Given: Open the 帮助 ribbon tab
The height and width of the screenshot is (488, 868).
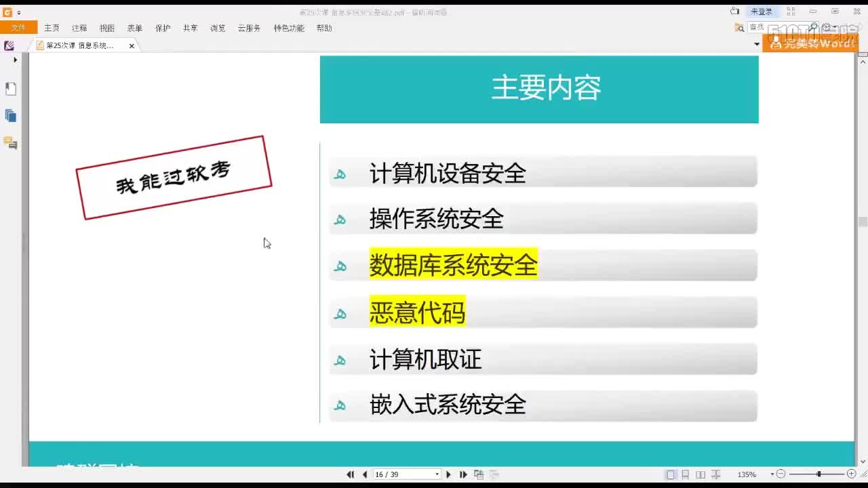Looking at the screenshot, I should pyautogui.click(x=324, y=28).
